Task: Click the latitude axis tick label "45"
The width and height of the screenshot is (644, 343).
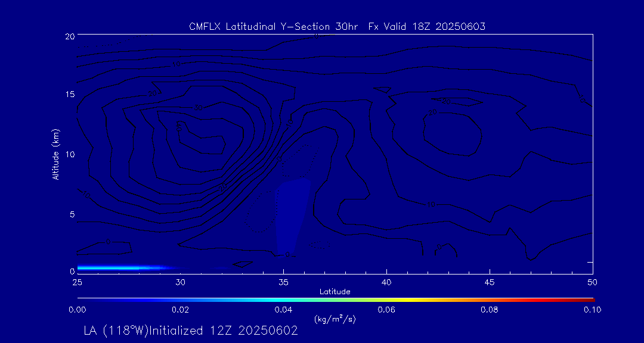Action: point(489,282)
